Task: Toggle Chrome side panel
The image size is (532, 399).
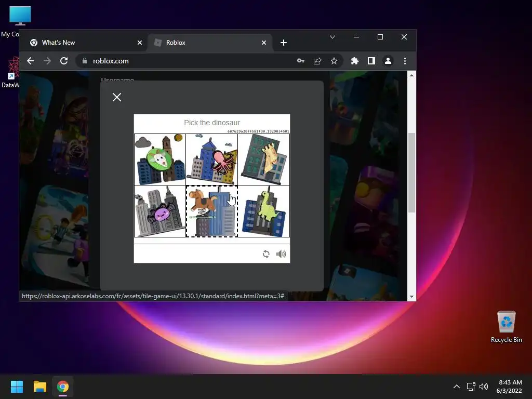Action: pos(371,61)
